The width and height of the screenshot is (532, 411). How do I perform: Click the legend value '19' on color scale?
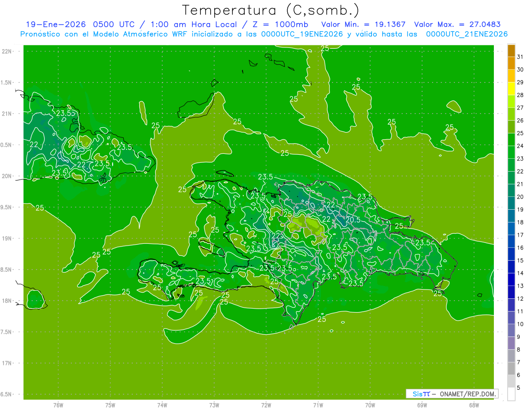520,210
